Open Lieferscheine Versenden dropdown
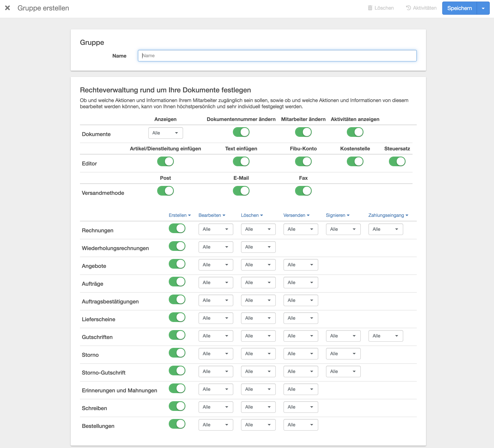494x448 pixels. click(300, 318)
